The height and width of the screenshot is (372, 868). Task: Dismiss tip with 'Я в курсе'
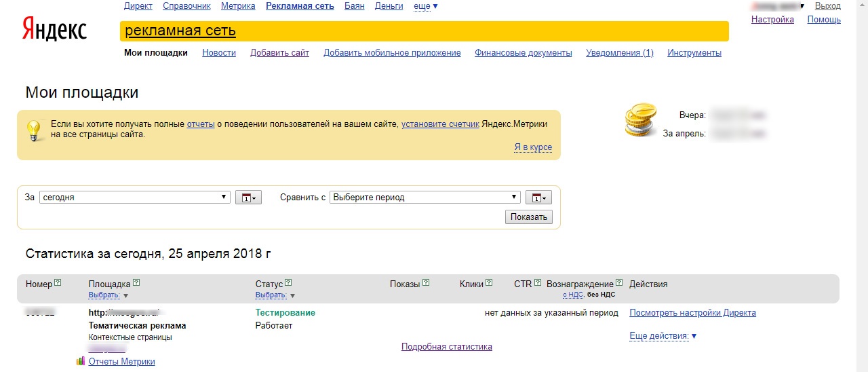click(533, 147)
